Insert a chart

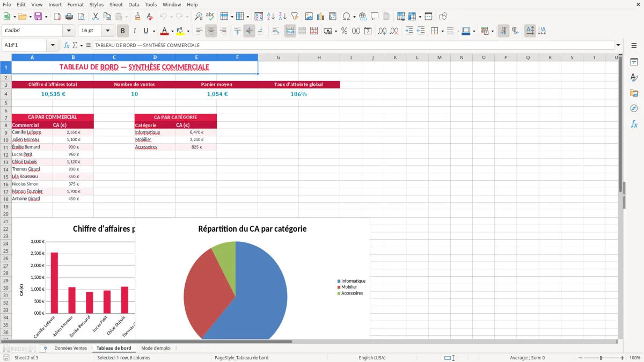(321, 16)
